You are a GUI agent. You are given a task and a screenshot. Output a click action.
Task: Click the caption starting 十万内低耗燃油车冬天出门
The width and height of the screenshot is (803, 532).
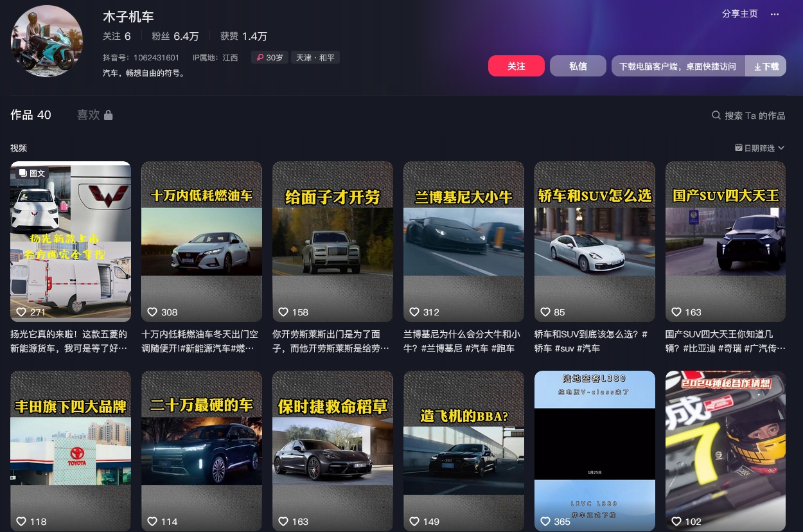pos(200,341)
